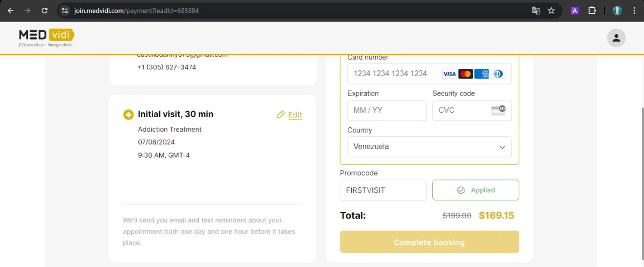Click the Diners Club logo
Image resolution: width=644 pixels, height=267 pixels.
pos(498,74)
